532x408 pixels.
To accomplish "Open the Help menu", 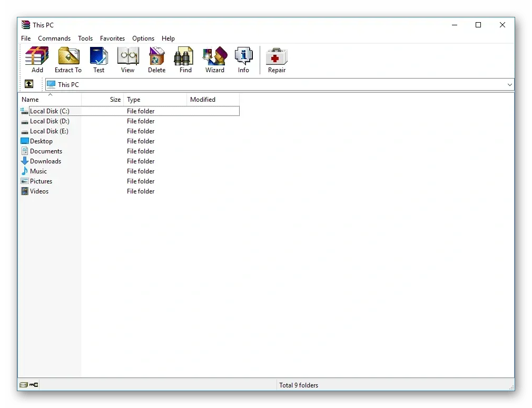I will pos(168,38).
